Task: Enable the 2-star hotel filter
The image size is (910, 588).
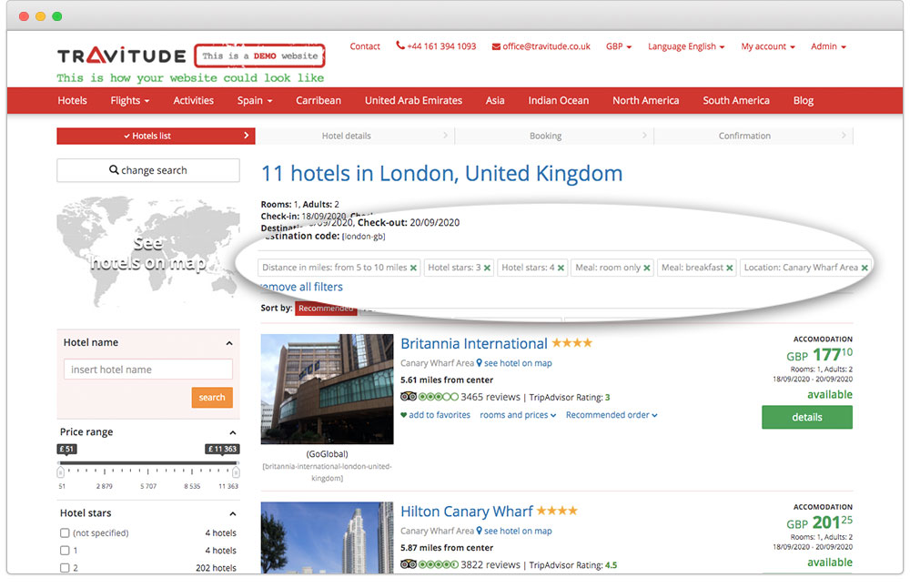Action: coord(65,568)
